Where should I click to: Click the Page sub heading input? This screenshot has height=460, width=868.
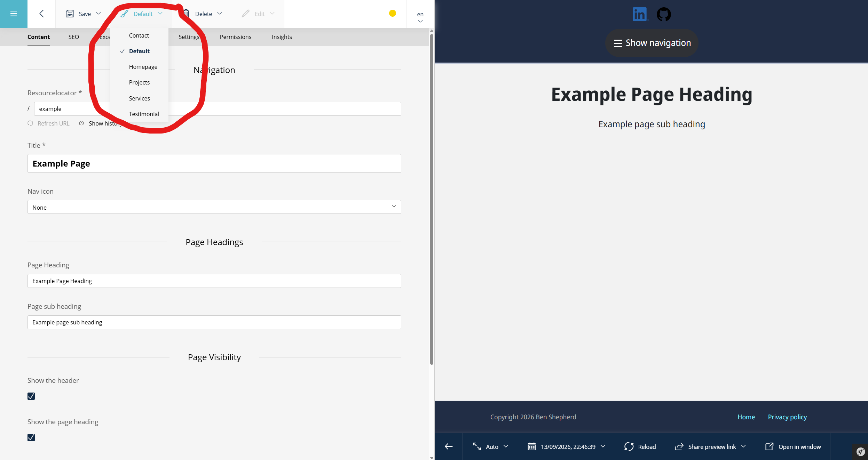tap(214, 322)
